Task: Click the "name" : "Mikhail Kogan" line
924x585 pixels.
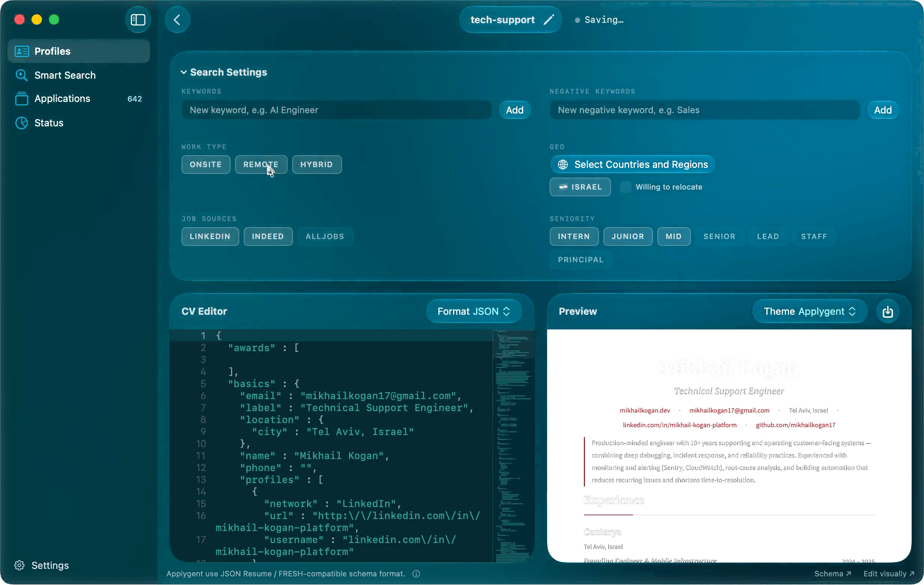Action: [314, 456]
